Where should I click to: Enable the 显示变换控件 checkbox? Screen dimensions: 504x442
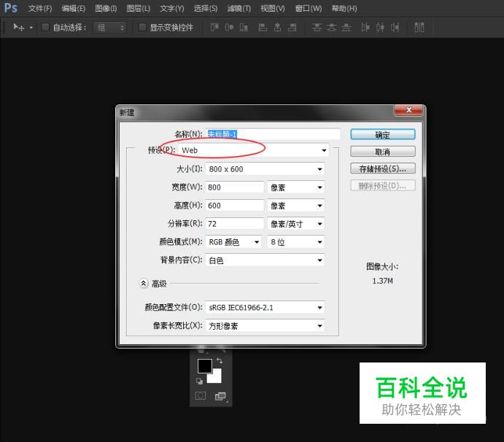(142, 28)
